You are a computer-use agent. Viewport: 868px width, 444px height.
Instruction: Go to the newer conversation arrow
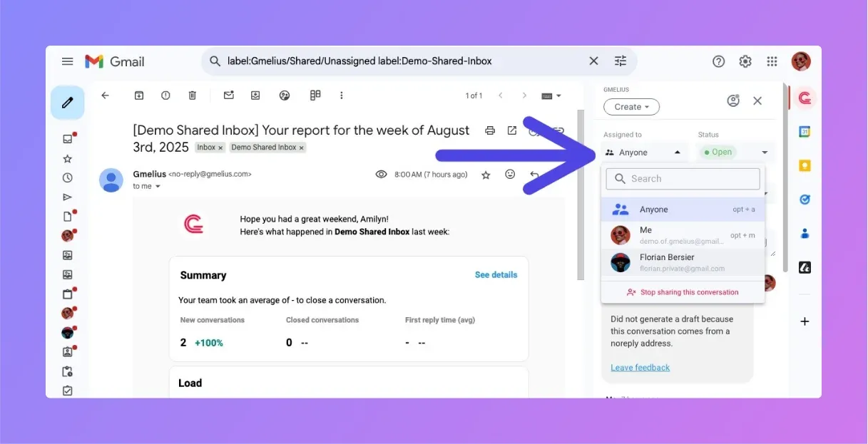coord(501,95)
